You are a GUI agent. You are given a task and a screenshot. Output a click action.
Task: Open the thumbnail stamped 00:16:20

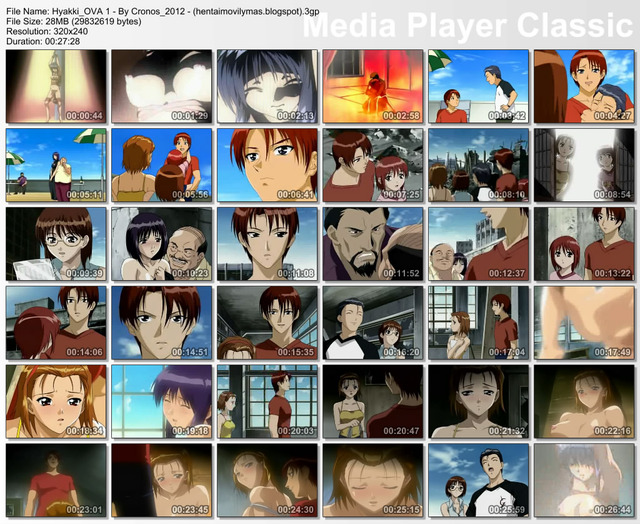click(373, 322)
